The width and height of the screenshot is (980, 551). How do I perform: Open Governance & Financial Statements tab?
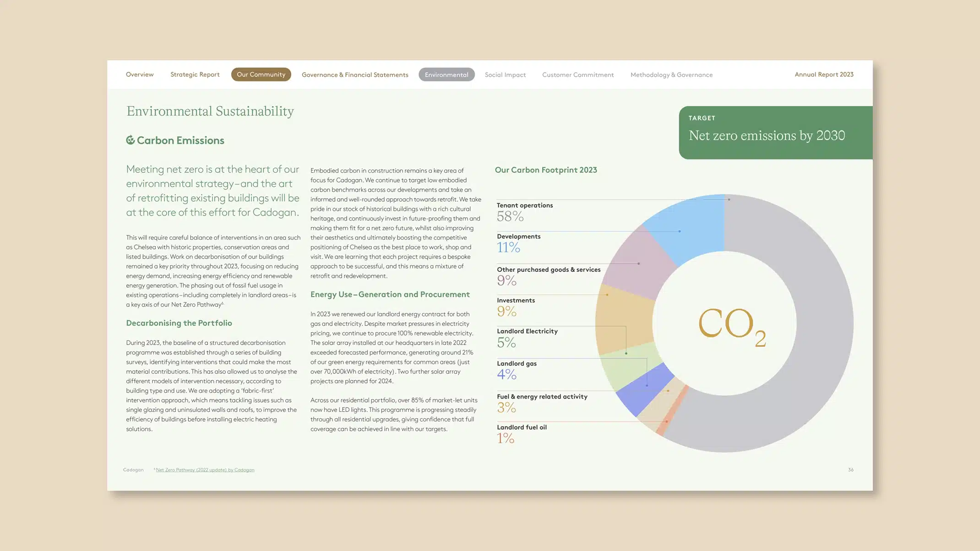pyautogui.click(x=354, y=75)
